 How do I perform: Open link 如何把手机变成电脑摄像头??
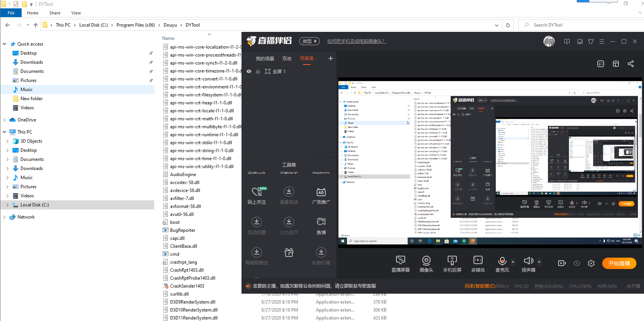coord(357,41)
